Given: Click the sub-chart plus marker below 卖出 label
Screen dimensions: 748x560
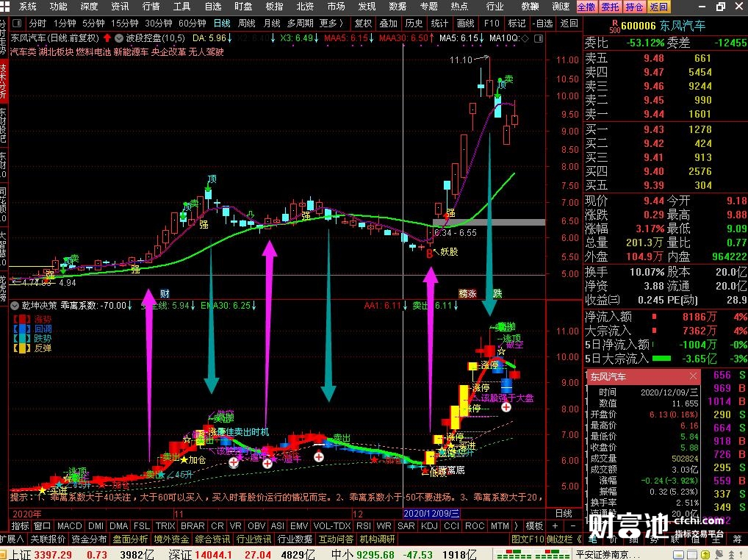Looking at the screenshot, I should [x=319, y=456].
